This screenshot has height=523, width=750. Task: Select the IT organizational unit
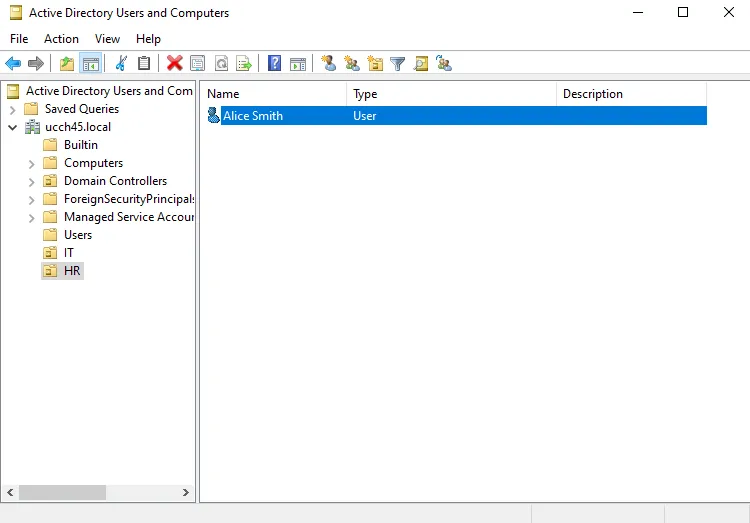[69, 253]
